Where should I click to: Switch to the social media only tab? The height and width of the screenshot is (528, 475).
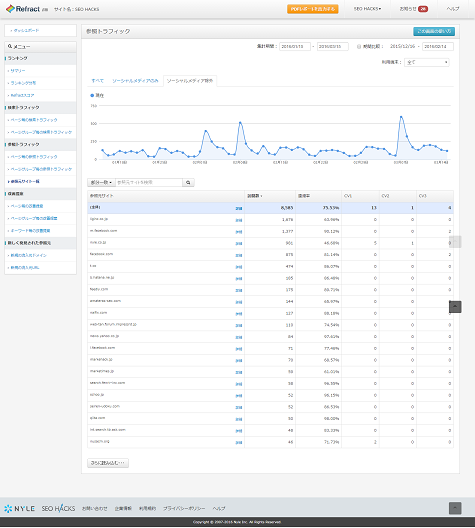[135, 81]
